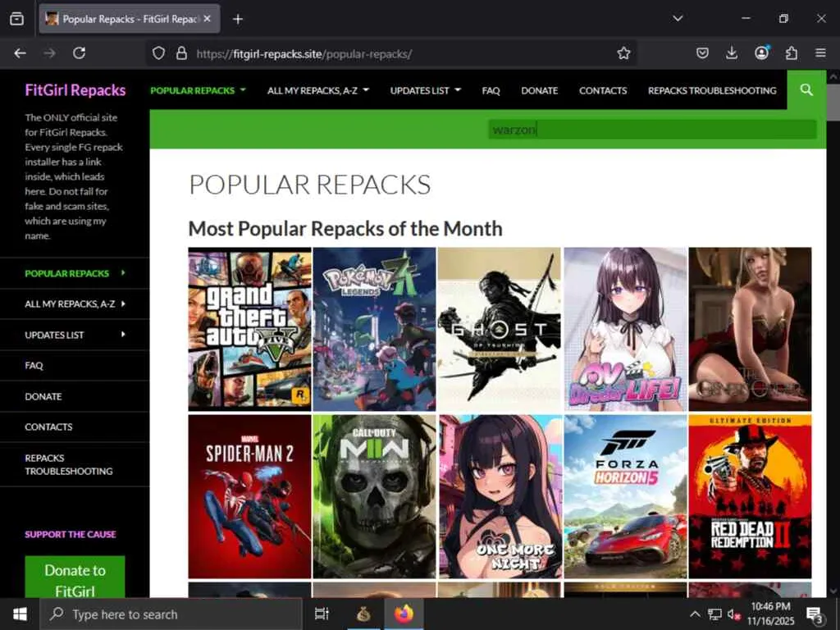Open the Red Dead Redemption II cover

pos(750,496)
